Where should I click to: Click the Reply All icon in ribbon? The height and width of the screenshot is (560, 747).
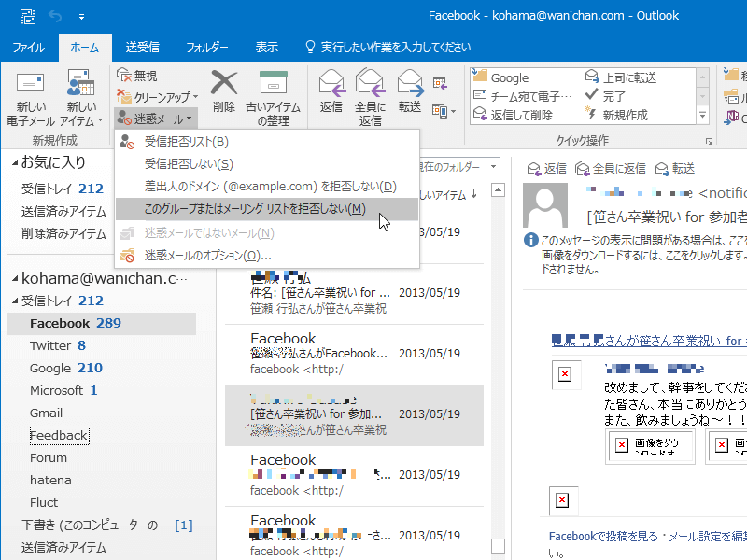[370, 83]
